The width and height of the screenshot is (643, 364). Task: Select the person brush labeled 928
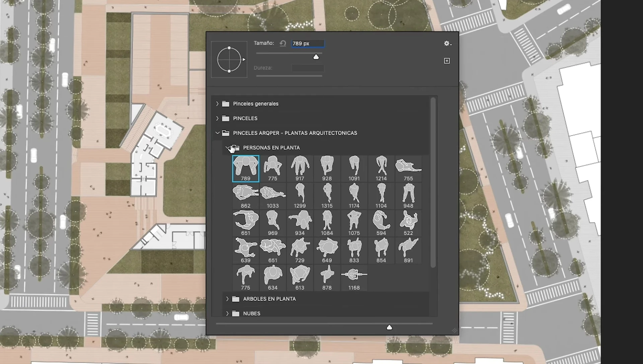(x=327, y=169)
